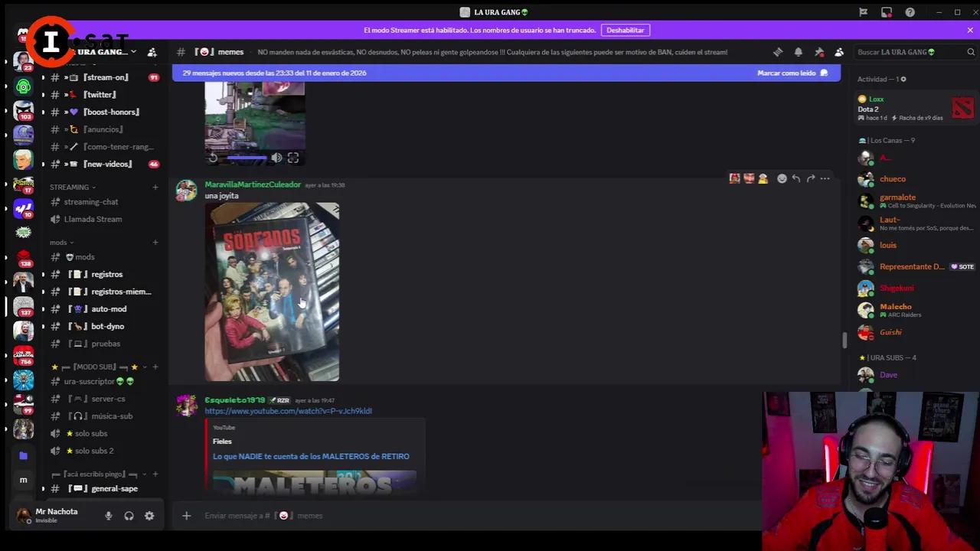Click MaravillaMartinezCuleador username

[253, 184]
